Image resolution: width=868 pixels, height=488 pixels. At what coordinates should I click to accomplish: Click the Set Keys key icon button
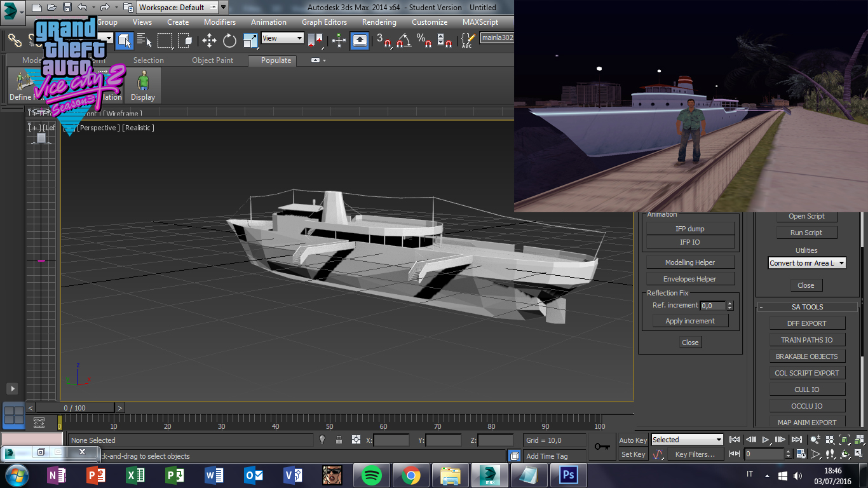(x=602, y=447)
